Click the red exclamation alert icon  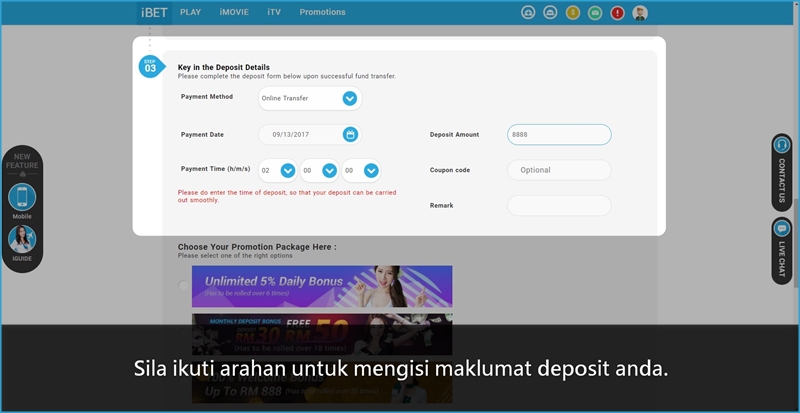617,13
